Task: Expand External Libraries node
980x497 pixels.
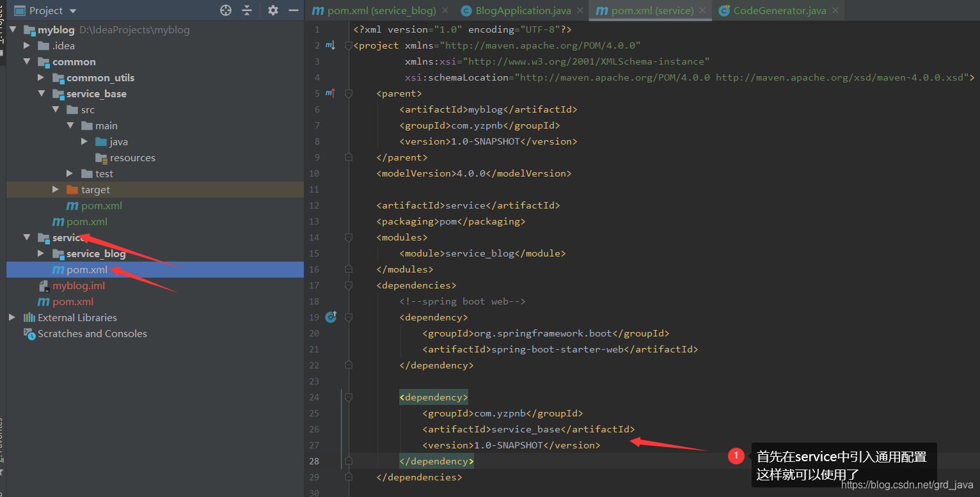Action: (x=12, y=317)
